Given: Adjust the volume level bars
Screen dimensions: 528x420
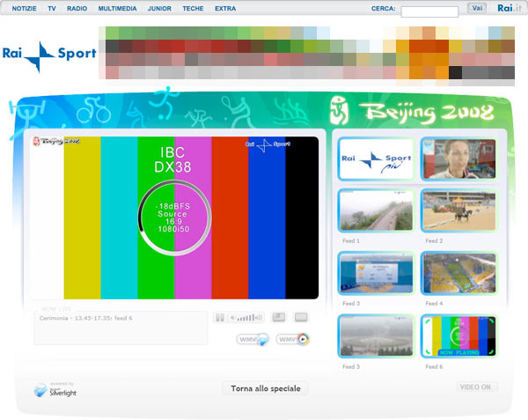Looking at the screenshot, I should click(247, 318).
